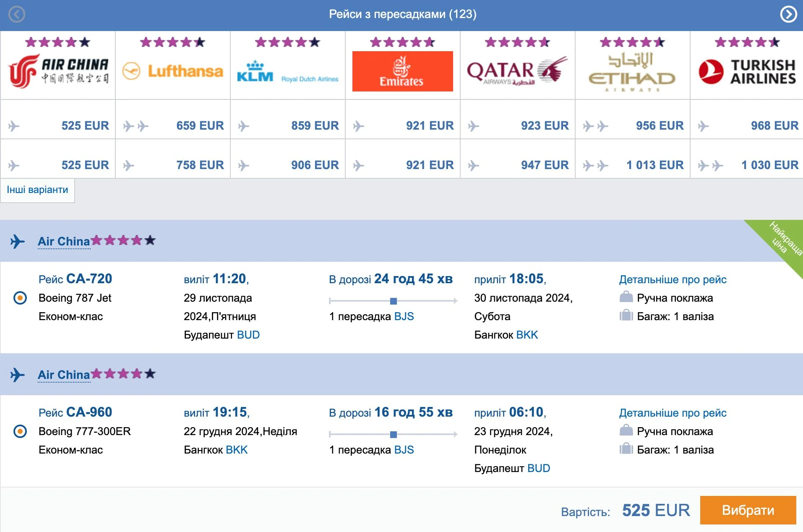This screenshot has height=532, width=803.
Task: Select radio button for flight CA-960
Action: (20, 431)
